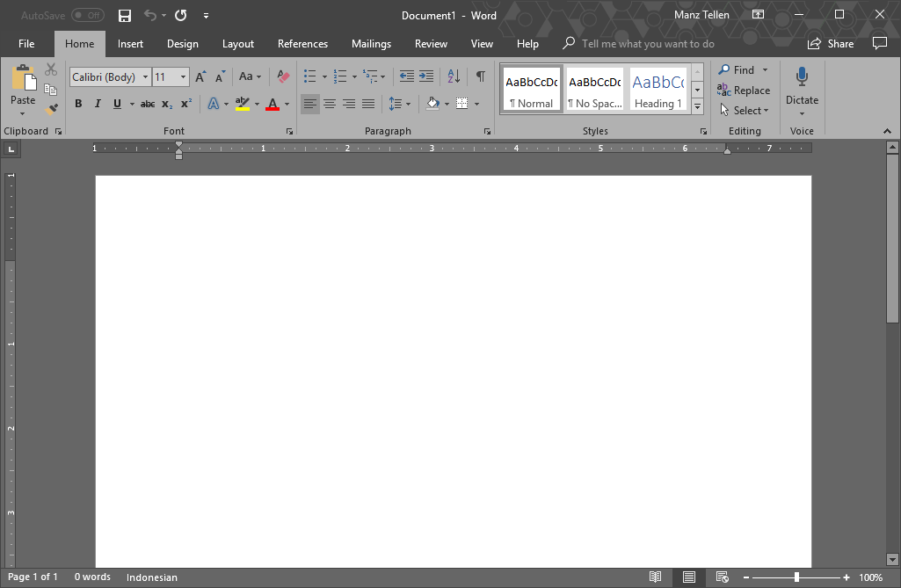Open the Calibri font name dropdown
The width and height of the screenshot is (901, 588).
click(146, 77)
